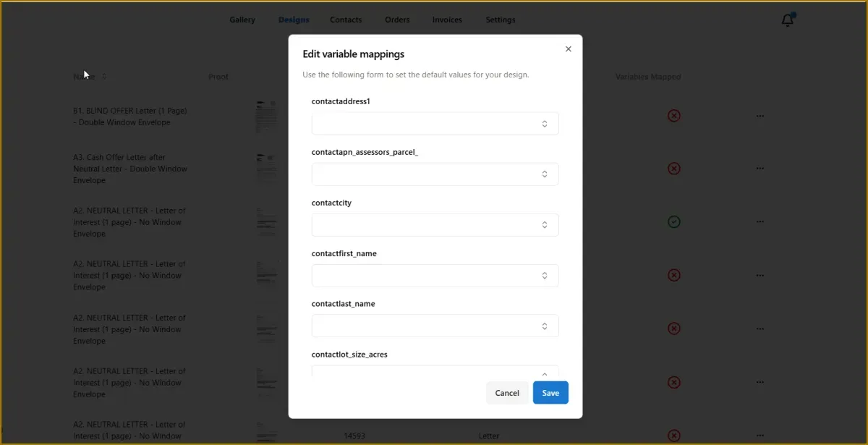The width and height of the screenshot is (868, 445).
Task: Save the variable mappings
Action: click(550, 393)
